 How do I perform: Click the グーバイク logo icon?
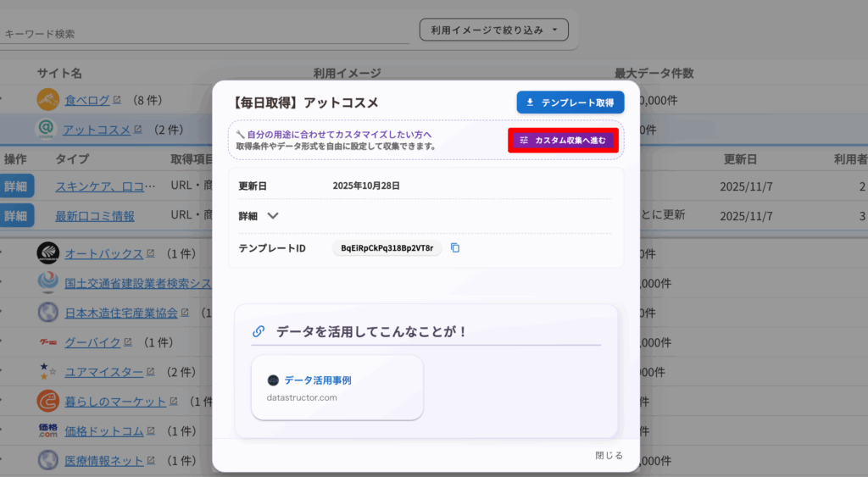(x=48, y=342)
